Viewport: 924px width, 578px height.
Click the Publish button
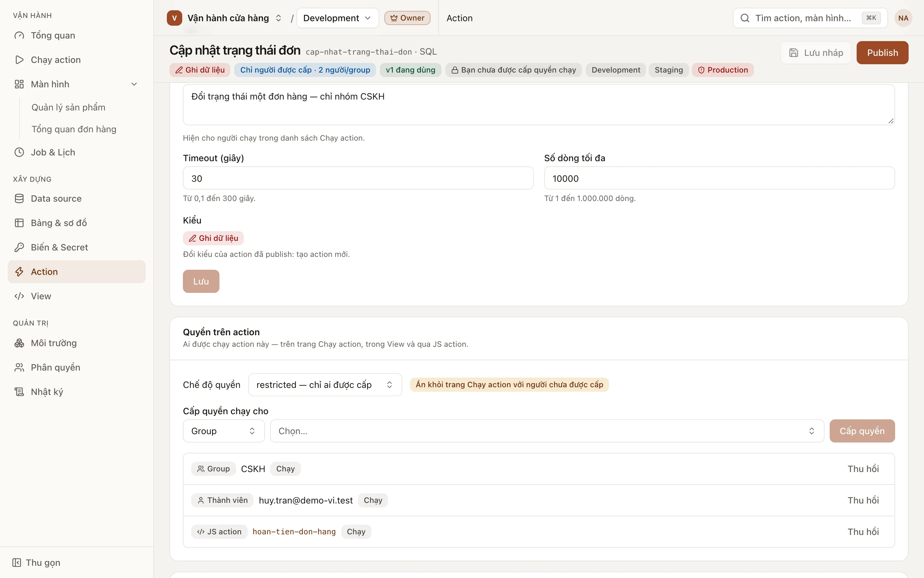882,53
